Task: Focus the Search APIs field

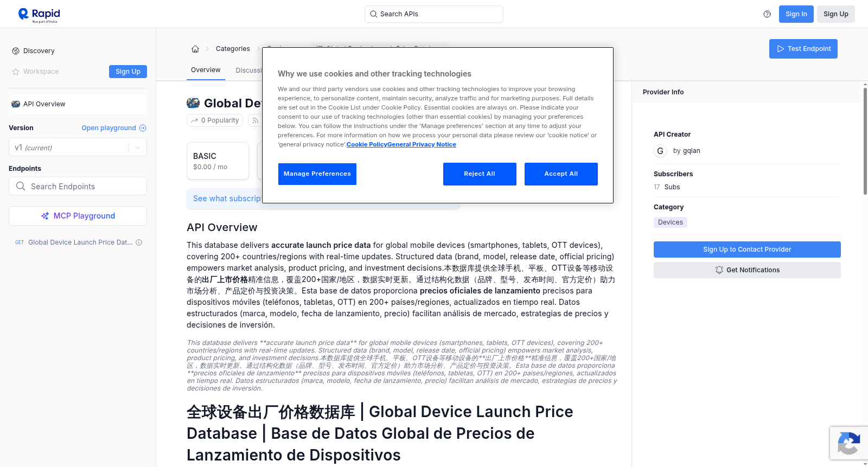Action: 434,14
